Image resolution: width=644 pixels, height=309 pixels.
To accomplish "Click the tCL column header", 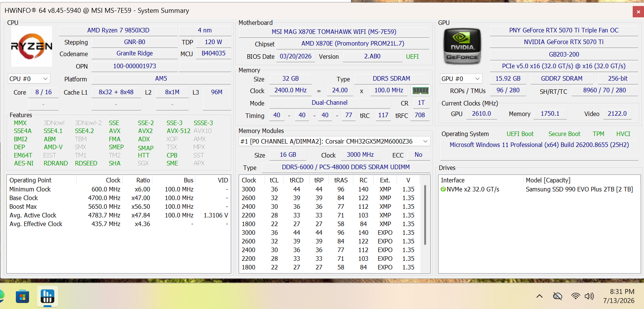I will (x=274, y=181).
